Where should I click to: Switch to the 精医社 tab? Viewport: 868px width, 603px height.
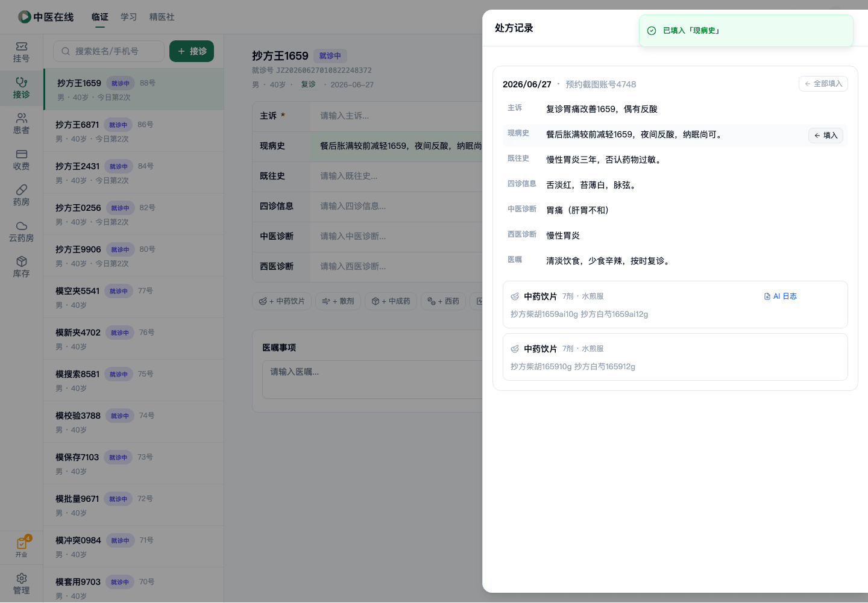click(162, 17)
